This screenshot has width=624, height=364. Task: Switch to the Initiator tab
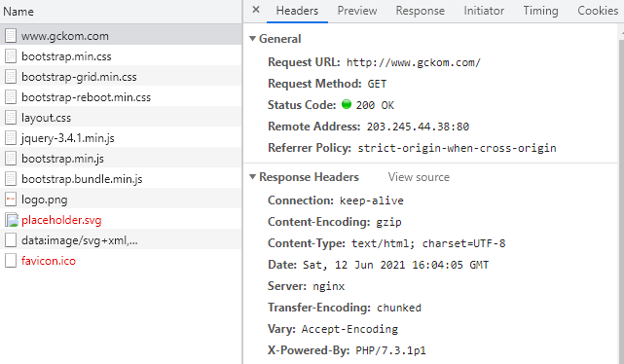[484, 11]
